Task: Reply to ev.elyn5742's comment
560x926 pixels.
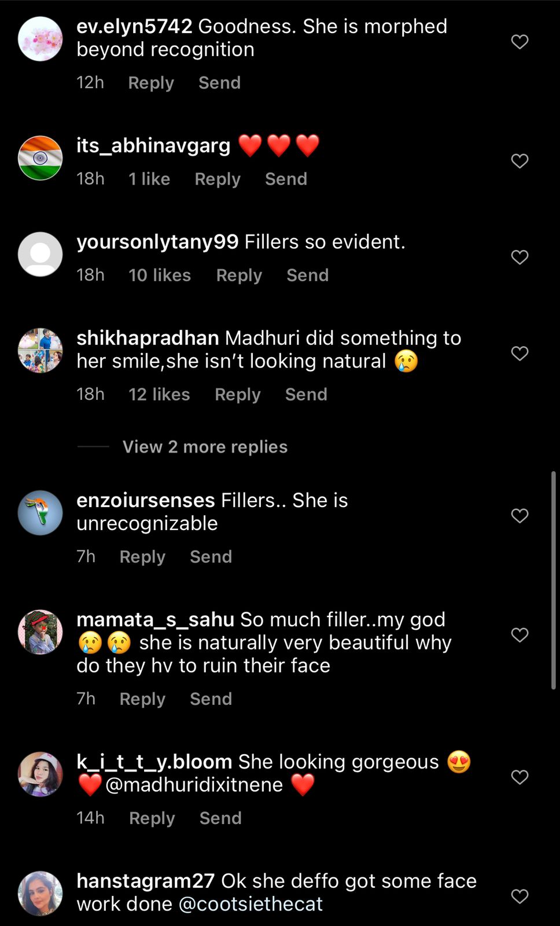Action: click(x=151, y=83)
